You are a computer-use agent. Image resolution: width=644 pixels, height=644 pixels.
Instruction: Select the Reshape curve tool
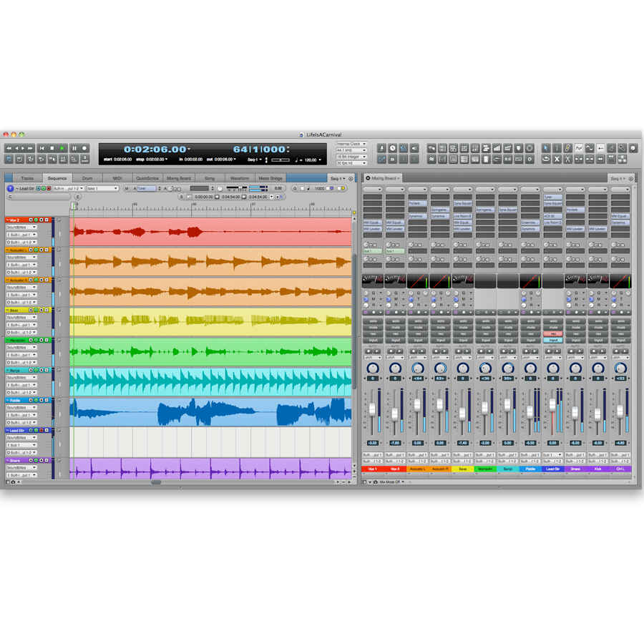click(590, 148)
